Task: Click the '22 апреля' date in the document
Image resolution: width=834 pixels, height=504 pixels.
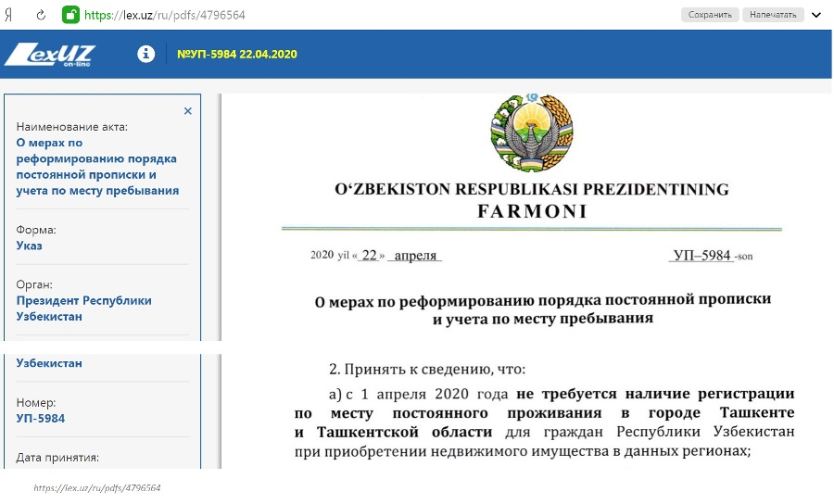Action: tap(398, 255)
